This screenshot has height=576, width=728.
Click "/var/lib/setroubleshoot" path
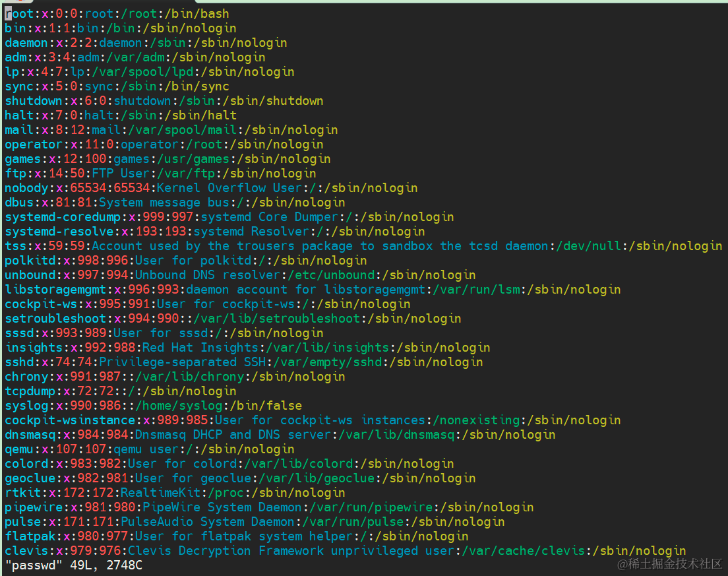pyautogui.click(x=277, y=319)
